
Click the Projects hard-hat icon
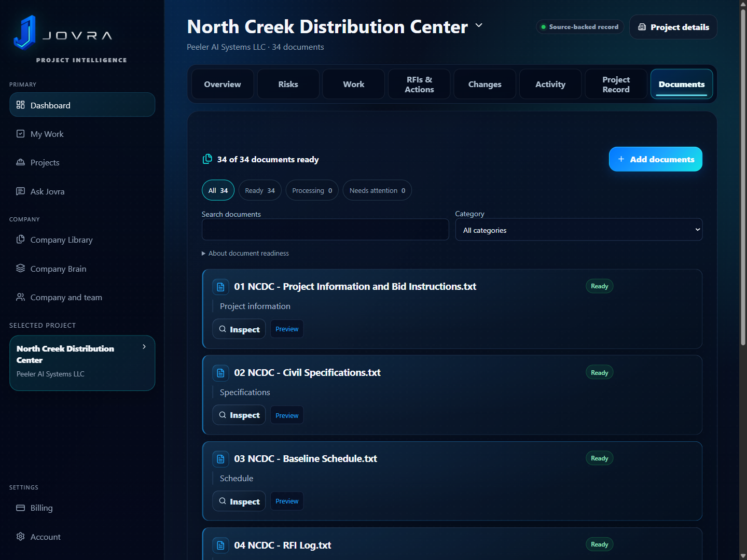tap(21, 162)
